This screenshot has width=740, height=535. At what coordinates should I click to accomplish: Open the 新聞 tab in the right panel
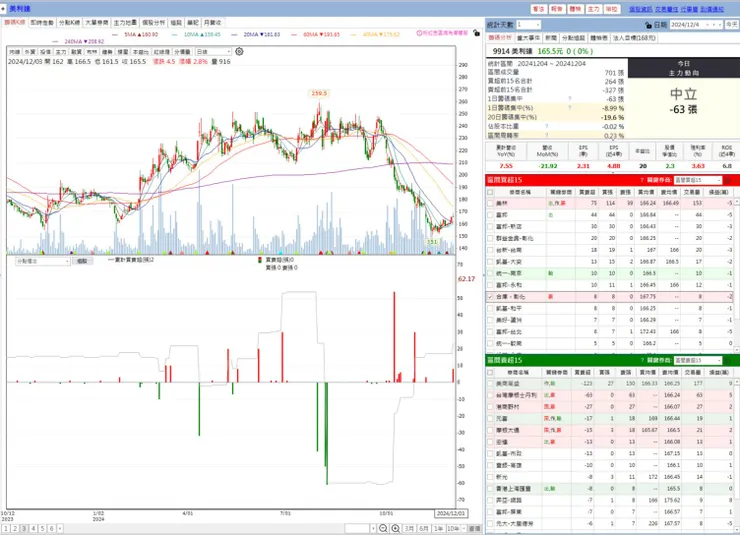pos(551,38)
